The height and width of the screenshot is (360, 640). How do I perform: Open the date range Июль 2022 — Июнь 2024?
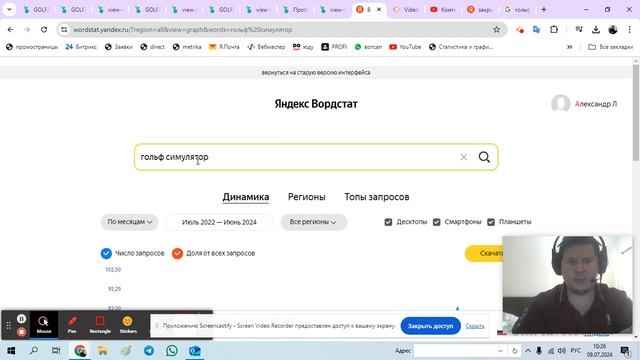219,222
